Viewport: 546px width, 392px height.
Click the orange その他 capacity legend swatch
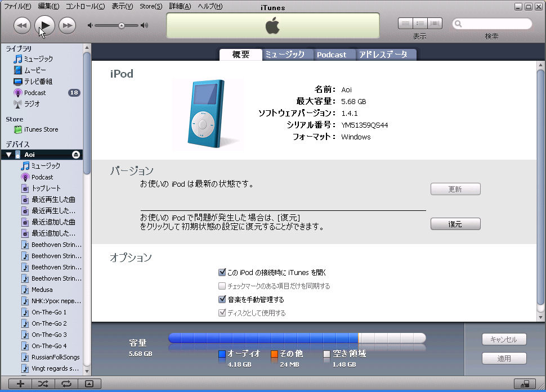(x=274, y=354)
